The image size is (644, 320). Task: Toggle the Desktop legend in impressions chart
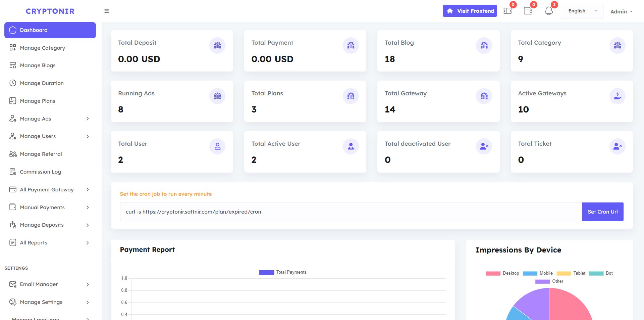pos(502,273)
